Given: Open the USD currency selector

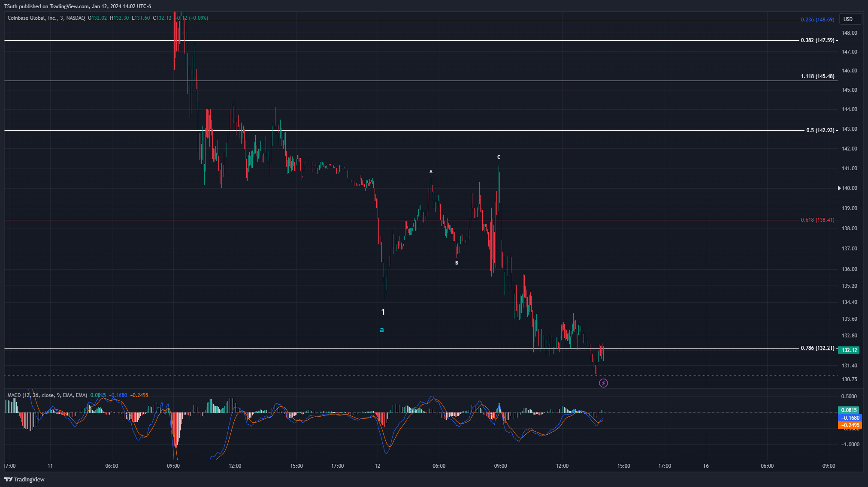Looking at the screenshot, I should click(851, 19).
